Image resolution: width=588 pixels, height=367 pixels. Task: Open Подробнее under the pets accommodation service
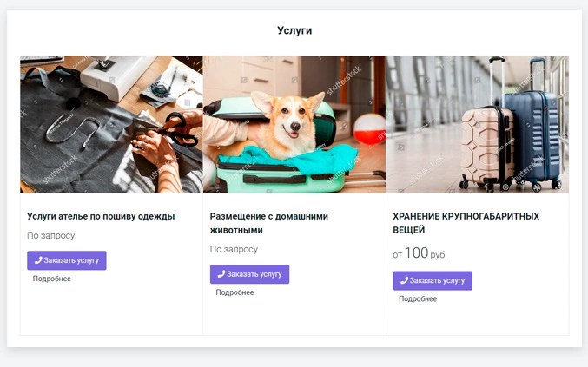coord(235,292)
